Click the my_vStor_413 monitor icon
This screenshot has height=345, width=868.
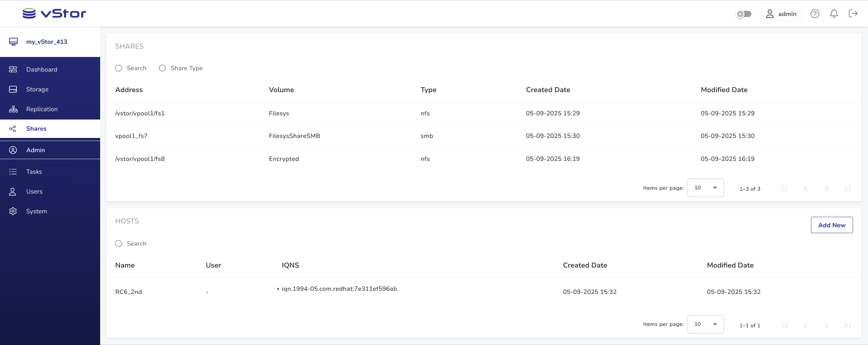[x=13, y=42]
